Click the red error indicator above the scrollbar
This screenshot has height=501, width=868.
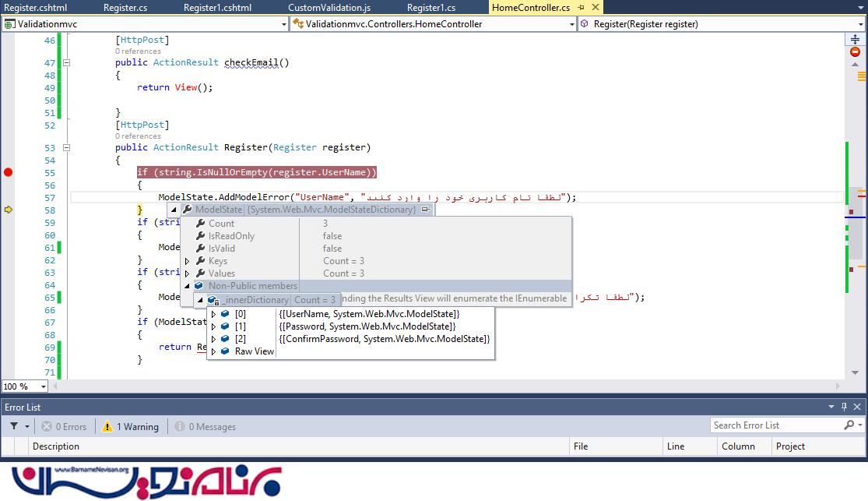click(x=855, y=52)
